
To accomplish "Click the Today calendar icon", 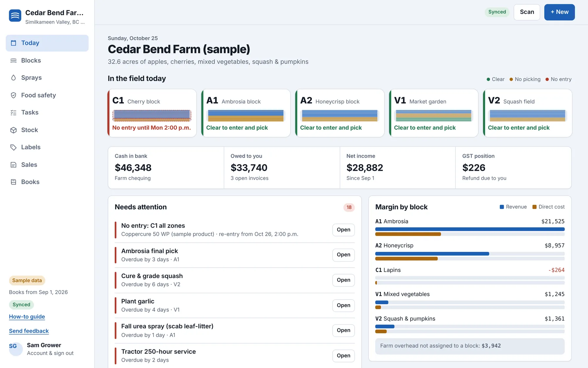I will pos(13,43).
